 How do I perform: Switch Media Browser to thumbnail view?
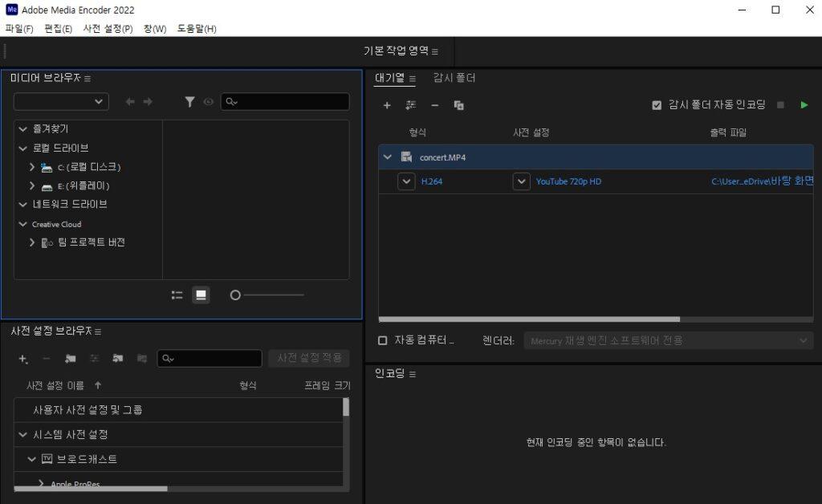(201, 295)
